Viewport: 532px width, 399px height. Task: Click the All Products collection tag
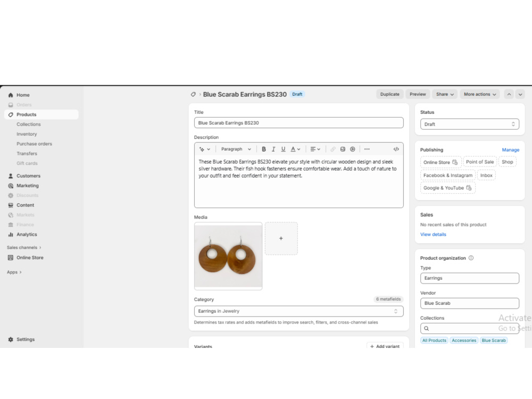[x=434, y=340]
